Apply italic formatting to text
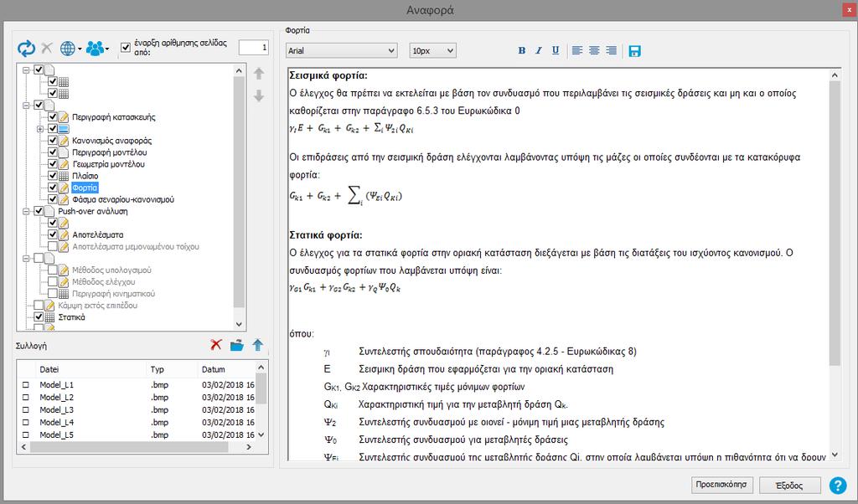 tap(539, 50)
